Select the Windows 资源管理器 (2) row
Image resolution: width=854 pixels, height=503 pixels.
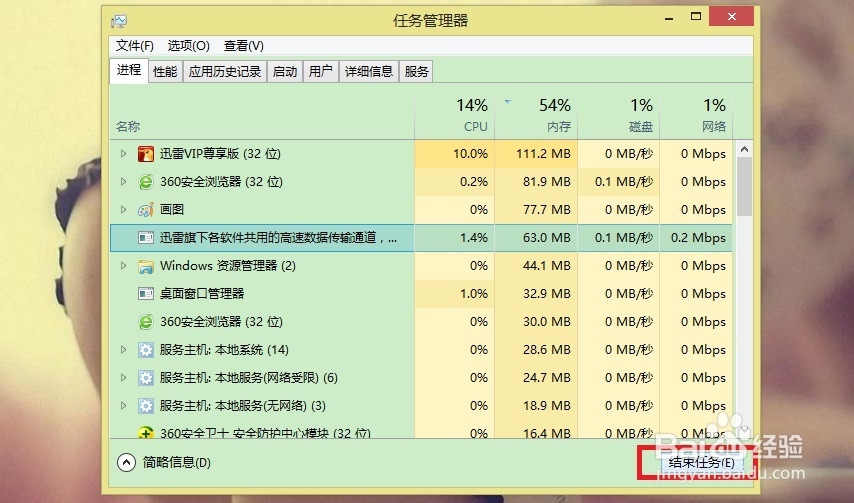click(421, 266)
